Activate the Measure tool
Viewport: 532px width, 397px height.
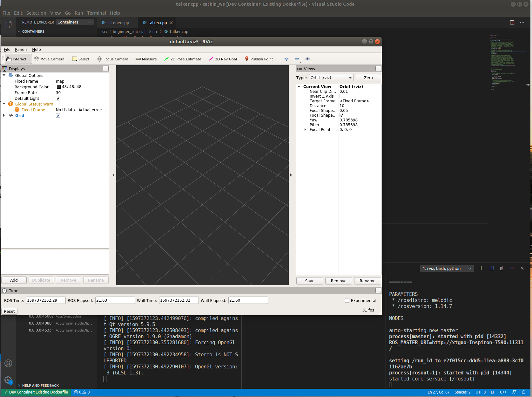point(146,59)
